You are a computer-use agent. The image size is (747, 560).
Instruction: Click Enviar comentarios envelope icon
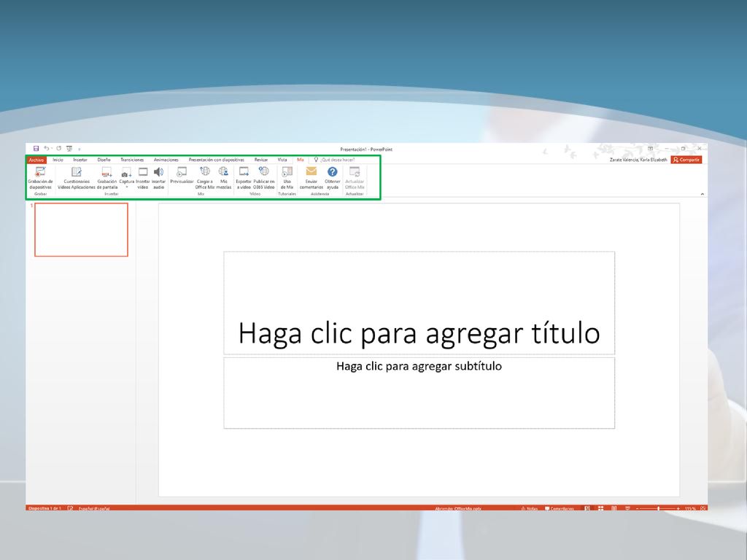click(x=311, y=171)
